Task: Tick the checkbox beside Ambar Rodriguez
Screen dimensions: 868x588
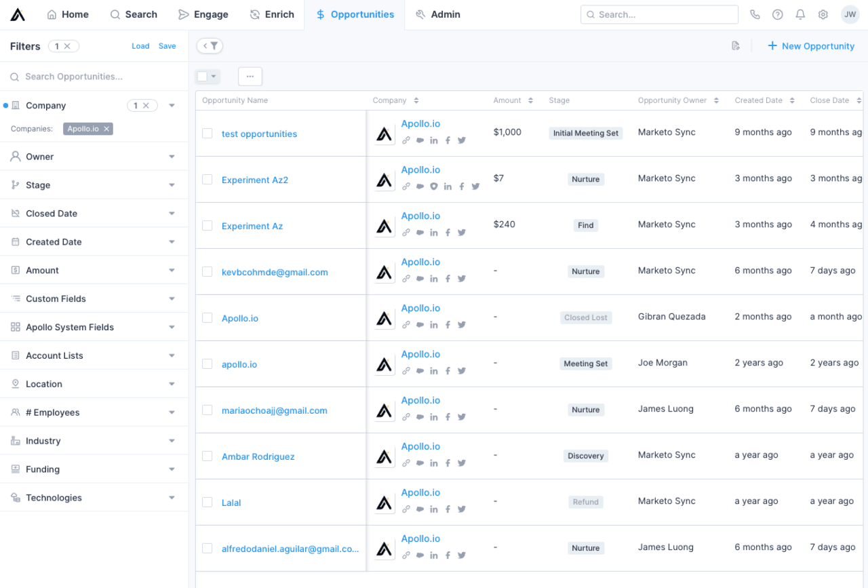Action: (208, 456)
